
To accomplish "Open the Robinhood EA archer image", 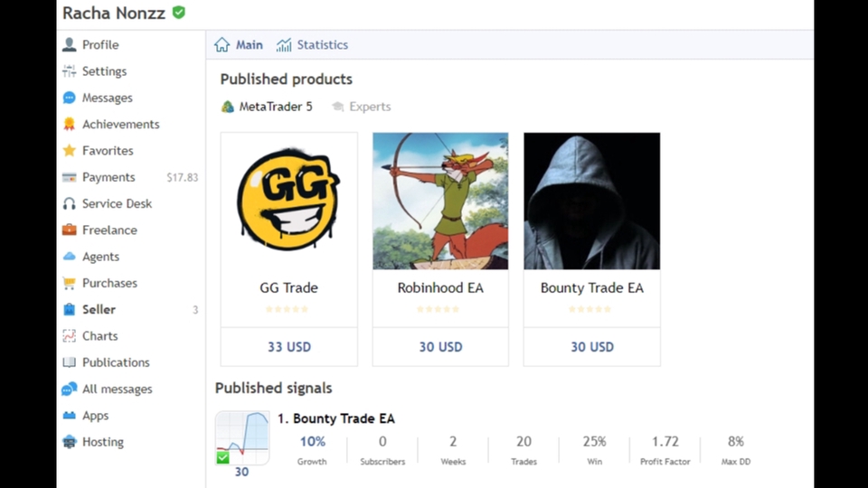I will 440,201.
